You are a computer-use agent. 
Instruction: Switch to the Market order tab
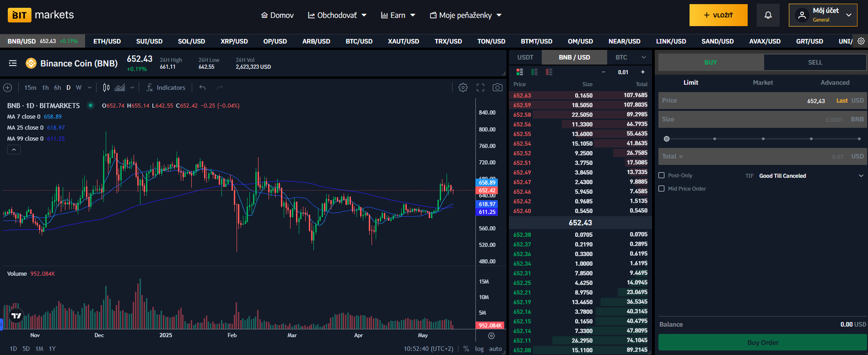(763, 82)
